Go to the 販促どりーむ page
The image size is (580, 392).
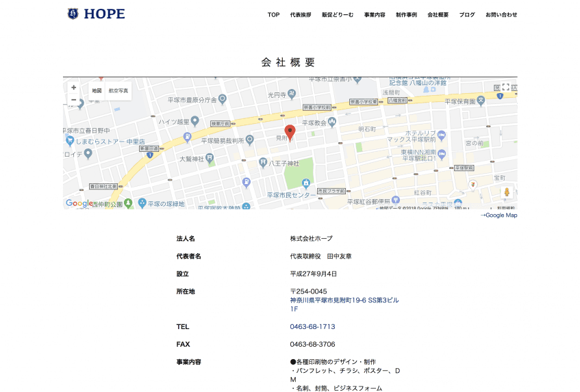tap(338, 15)
